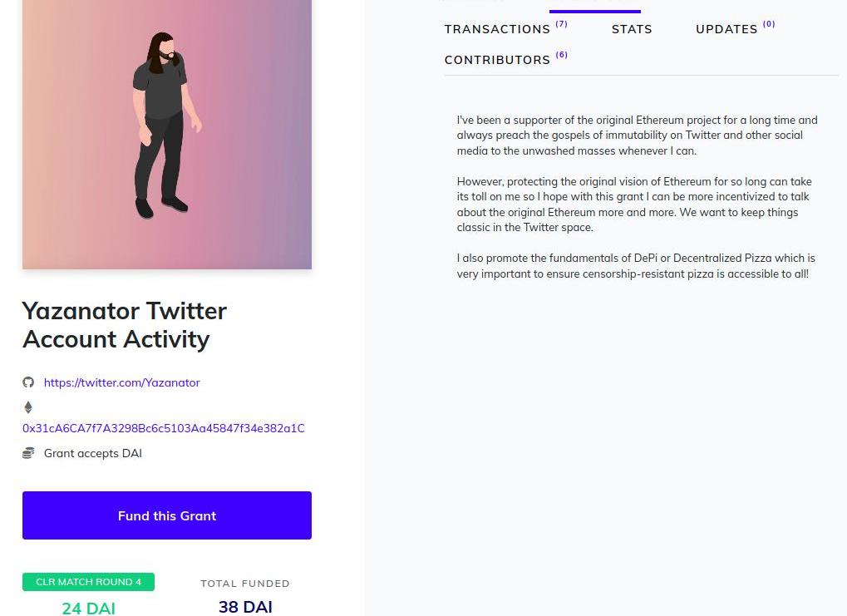Open the Stats tab
Screen dimensions: 847x616
tap(632, 29)
